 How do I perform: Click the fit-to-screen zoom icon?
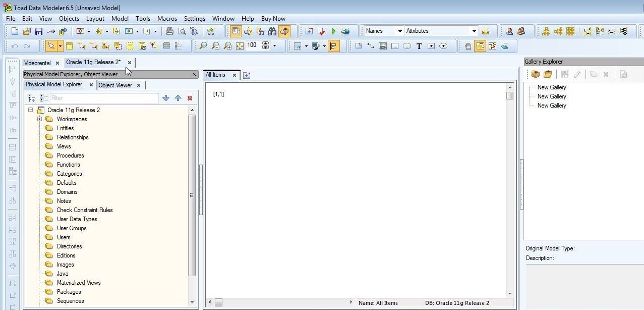240,46
